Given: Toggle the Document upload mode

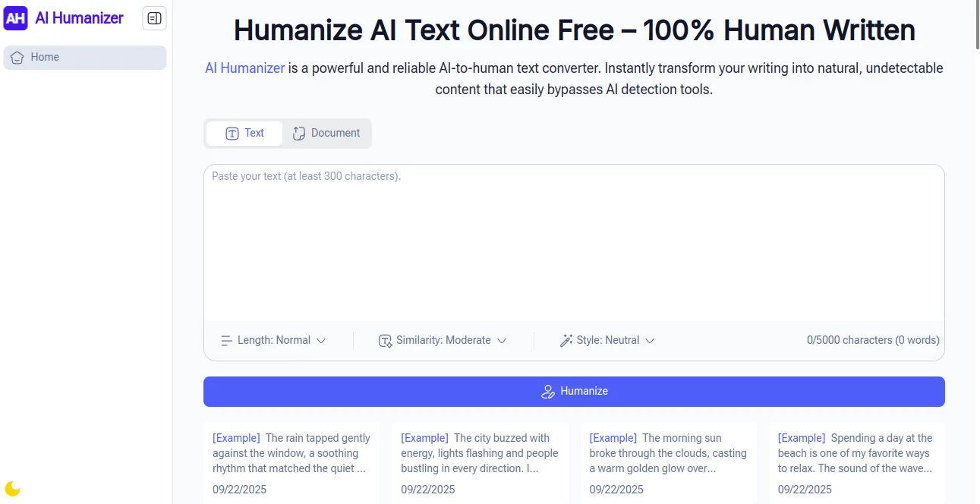Looking at the screenshot, I should point(326,133).
